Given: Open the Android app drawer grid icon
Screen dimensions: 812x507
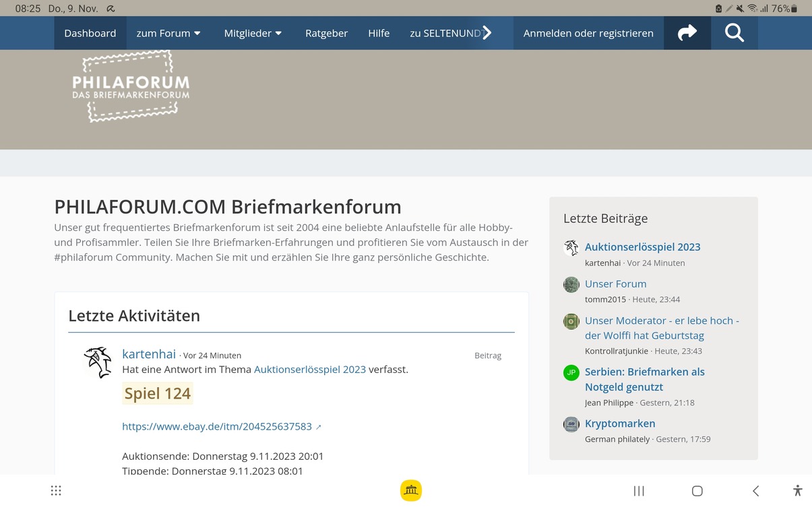Looking at the screenshot, I should (56, 491).
